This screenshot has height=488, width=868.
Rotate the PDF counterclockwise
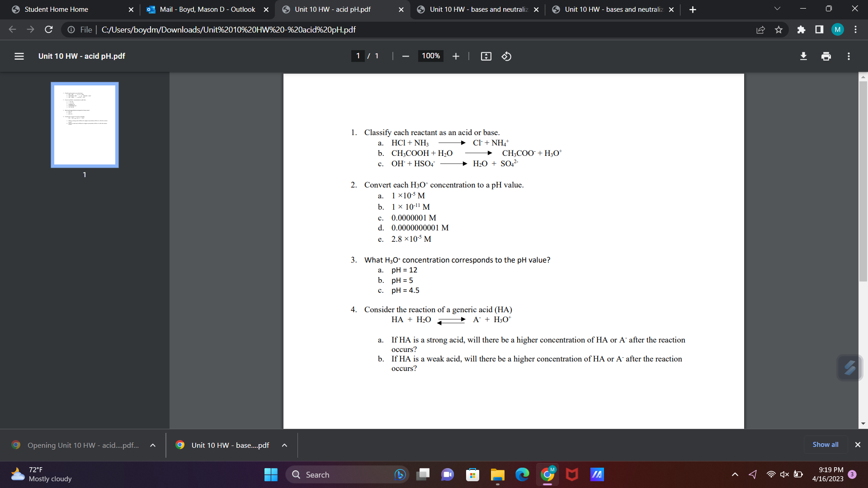pos(506,56)
